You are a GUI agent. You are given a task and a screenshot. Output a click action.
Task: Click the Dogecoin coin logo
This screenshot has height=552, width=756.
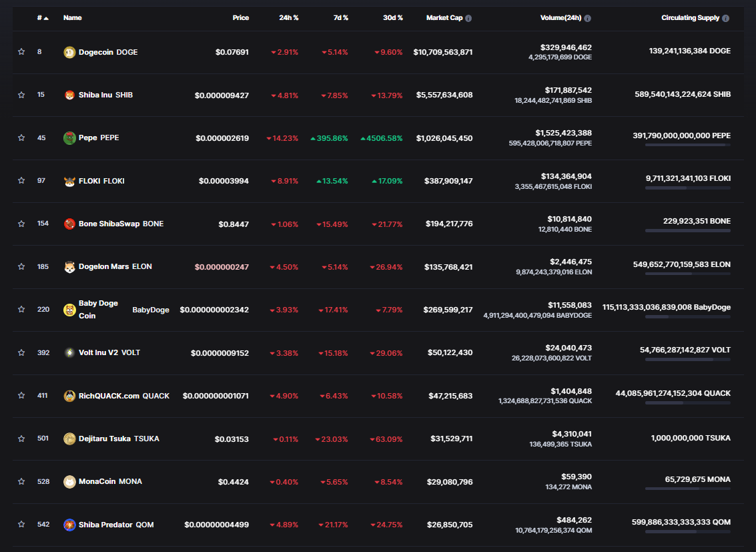click(69, 52)
